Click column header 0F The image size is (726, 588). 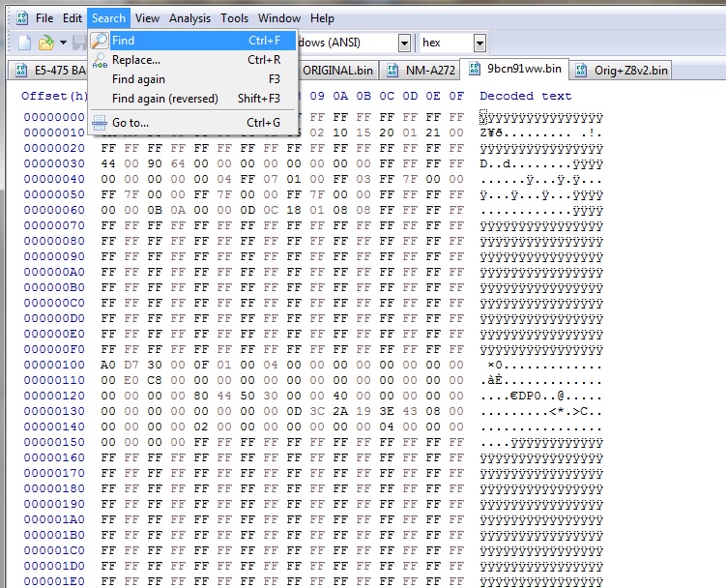[x=456, y=96]
